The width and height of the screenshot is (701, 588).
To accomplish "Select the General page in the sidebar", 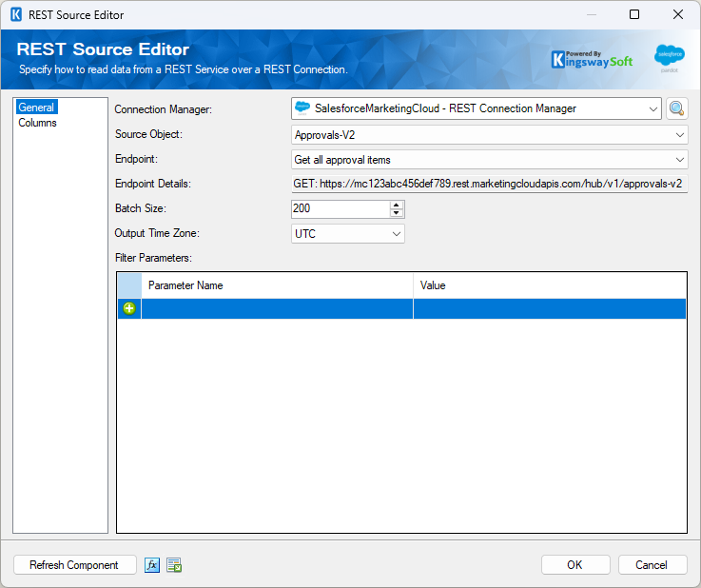I will (x=37, y=108).
